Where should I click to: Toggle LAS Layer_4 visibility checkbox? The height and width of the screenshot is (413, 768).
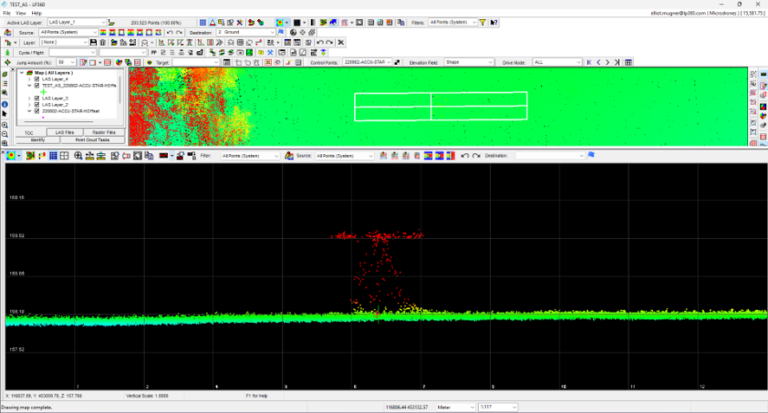point(37,79)
